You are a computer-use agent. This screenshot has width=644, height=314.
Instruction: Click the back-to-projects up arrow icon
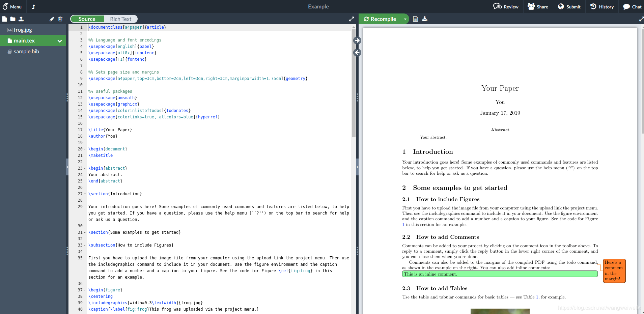33,6
